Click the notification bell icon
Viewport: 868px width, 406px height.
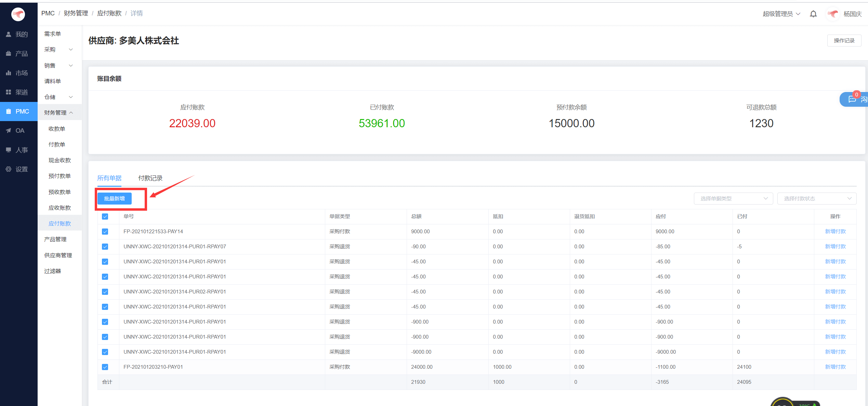(813, 14)
